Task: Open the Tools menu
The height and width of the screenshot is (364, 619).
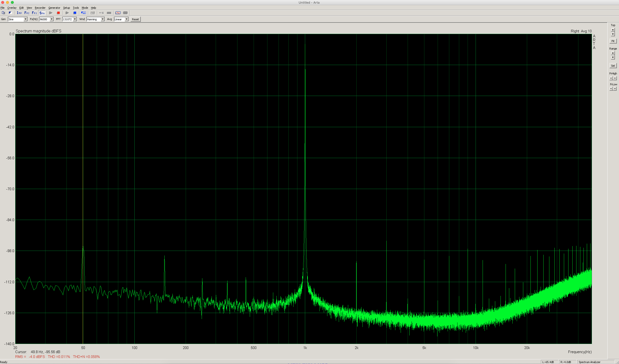Action: [76, 8]
